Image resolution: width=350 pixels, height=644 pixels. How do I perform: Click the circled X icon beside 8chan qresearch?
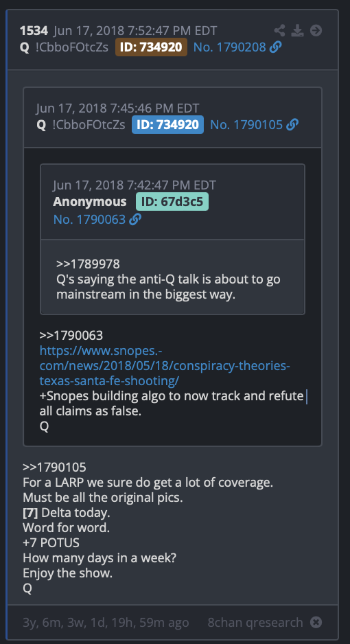pos(316,622)
